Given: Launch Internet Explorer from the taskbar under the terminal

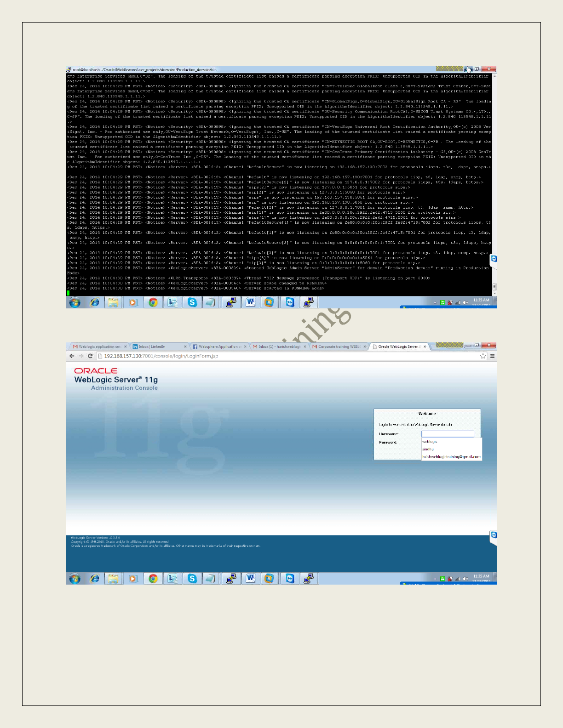Looking at the screenshot, I should click(95, 302).
